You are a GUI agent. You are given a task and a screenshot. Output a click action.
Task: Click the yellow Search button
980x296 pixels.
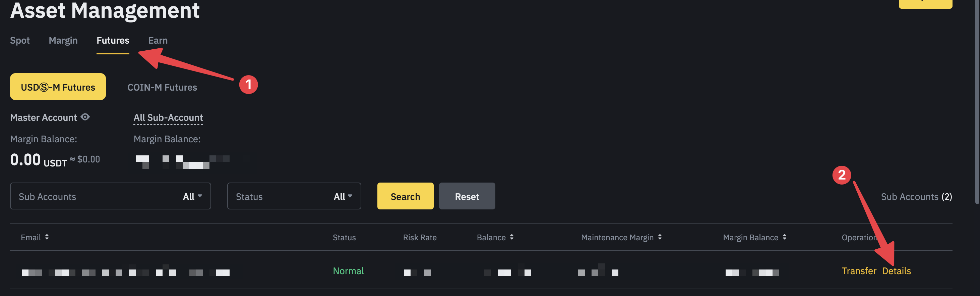click(405, 196)
